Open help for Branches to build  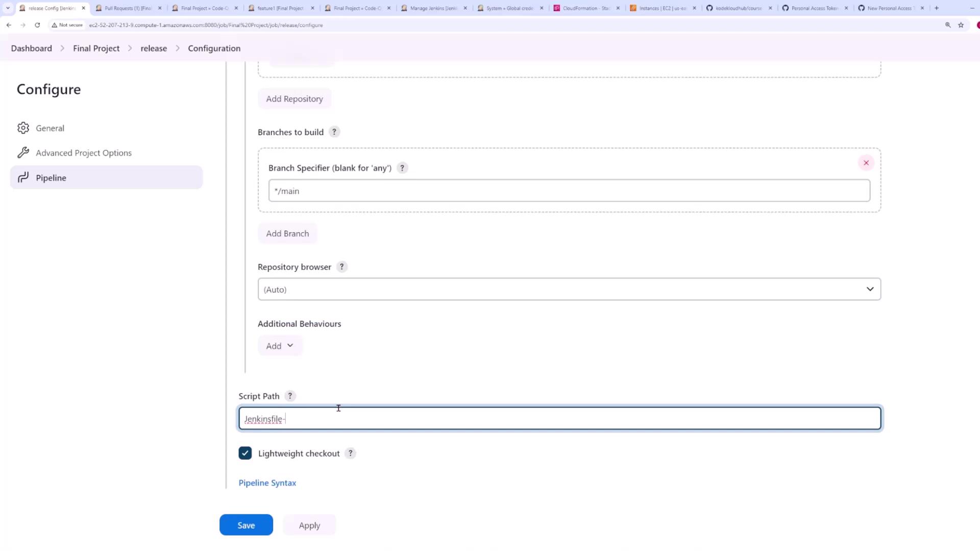pyautogui.click(x=334, y=132)
